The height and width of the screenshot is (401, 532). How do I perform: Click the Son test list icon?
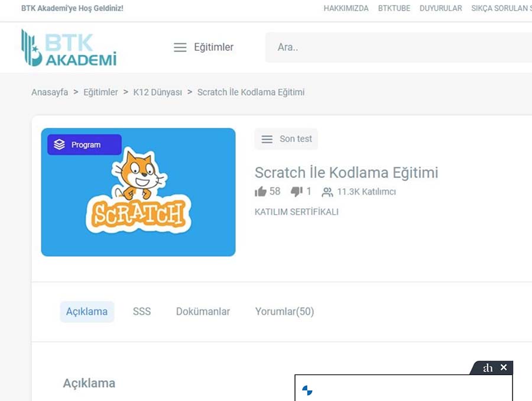point(267,139)
